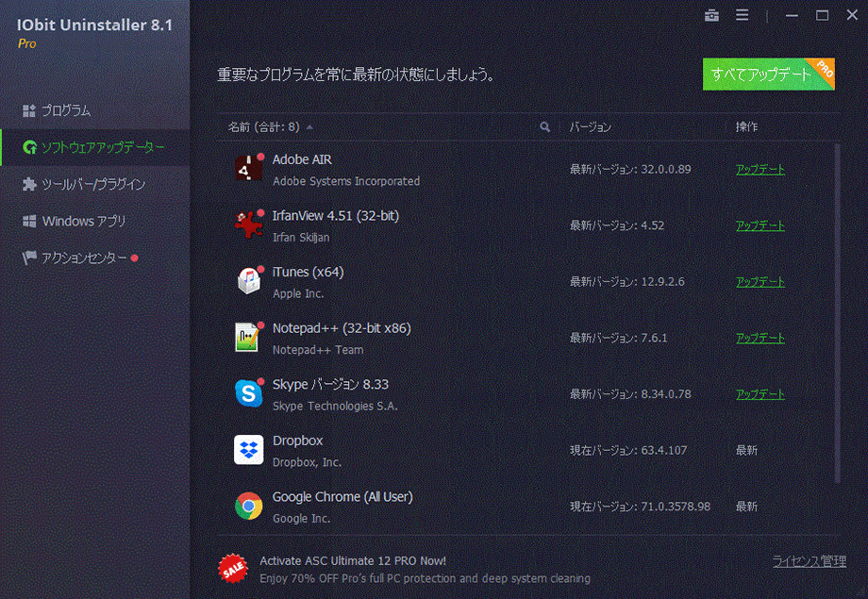The height and width of the screenshot is (599, 868).
Task: Click the vertical scrollbar of program list
Action: click(837, 313)
